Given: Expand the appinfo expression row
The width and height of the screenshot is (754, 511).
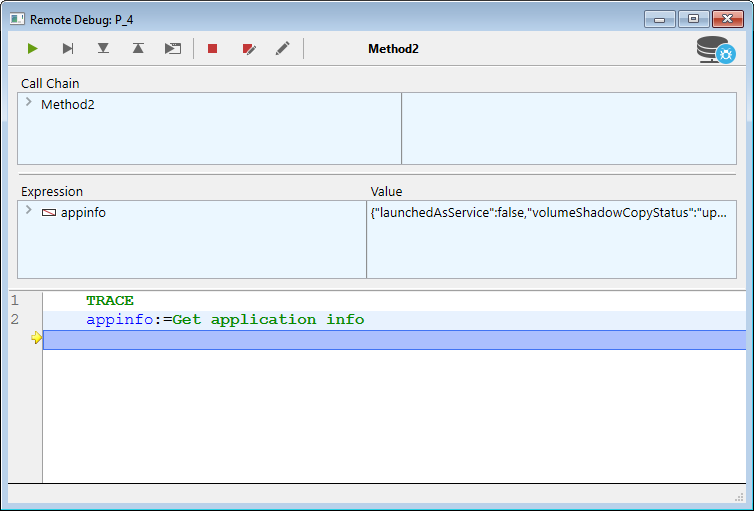Looking at the screenshot, I should tap(29, 211).
